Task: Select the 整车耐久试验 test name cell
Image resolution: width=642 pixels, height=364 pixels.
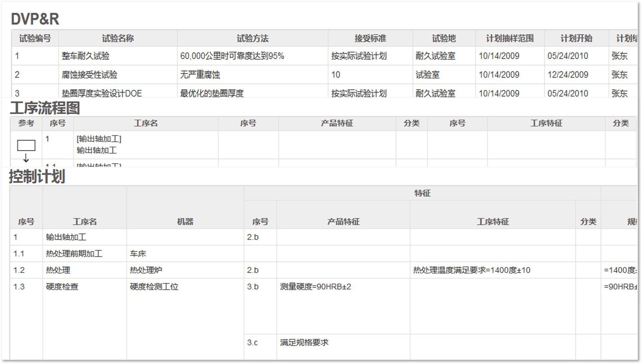Action: coord(86,56)
